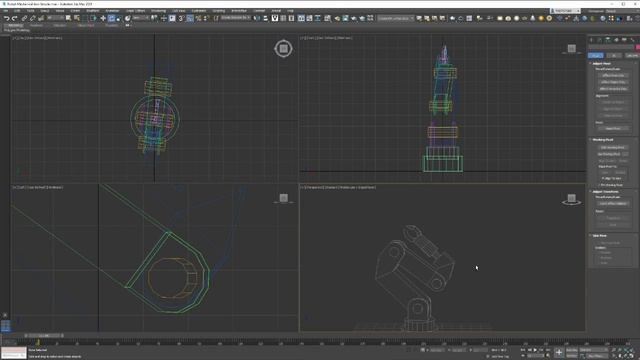Open the Workspaces dropdown

(x=622, y=11)
